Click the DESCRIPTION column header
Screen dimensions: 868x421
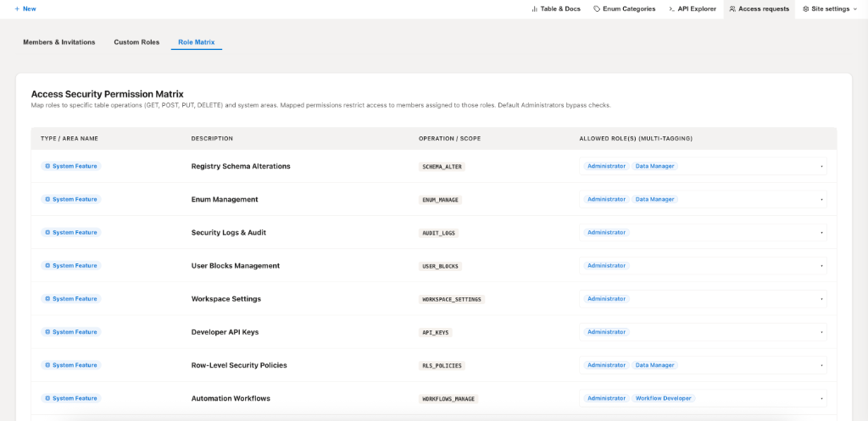tap(212, 138)
